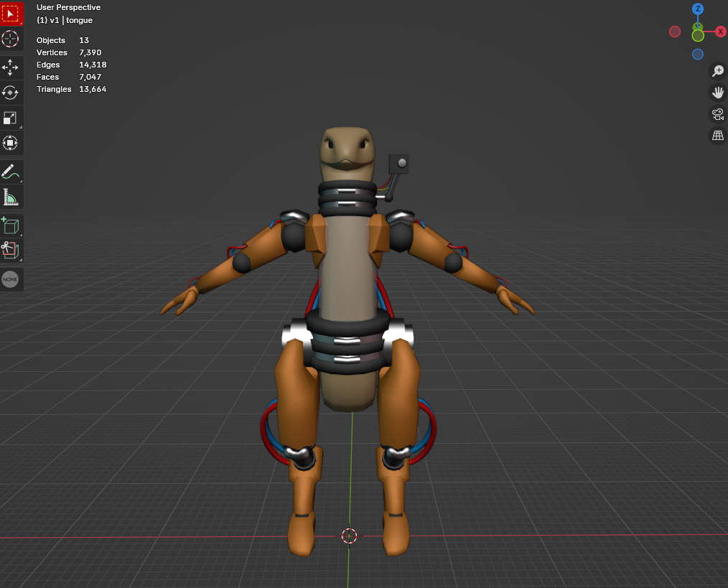The height and width of the screenshot is (588, 728).
Task: Toggle the camera view icon
Action: tap(718, 113)
